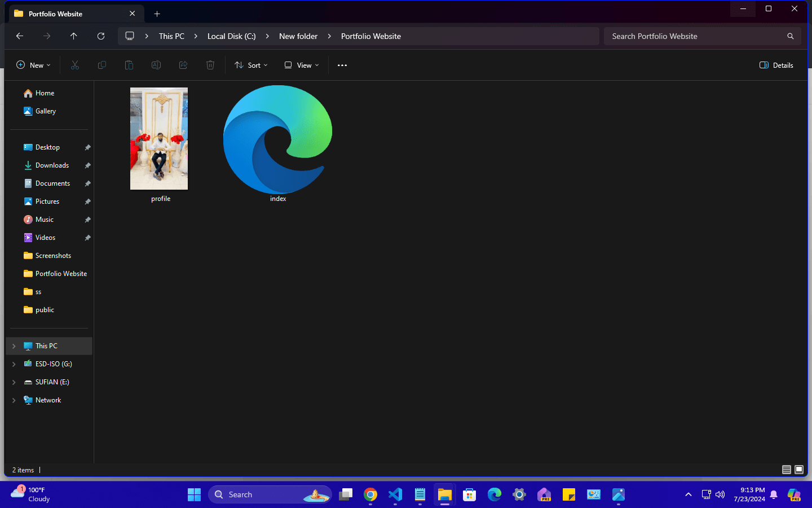Open a new tab with plus icon
Image resolution: width=812 pixels, height=508 pixels.
click(157, 14)
